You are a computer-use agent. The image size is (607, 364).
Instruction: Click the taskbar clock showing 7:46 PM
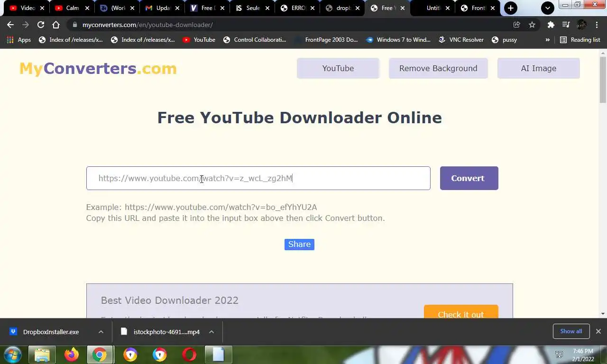pos(583,355)
